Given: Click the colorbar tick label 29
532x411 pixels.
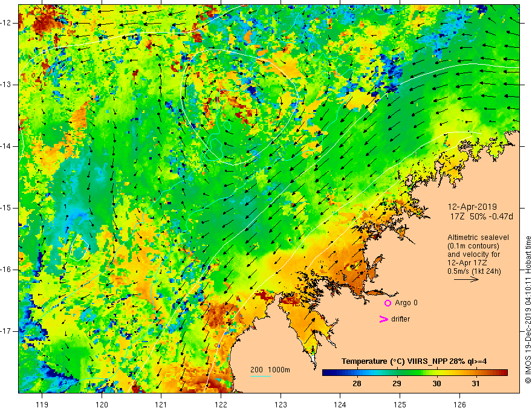Looking at the screenshot, I should (397, 384).
